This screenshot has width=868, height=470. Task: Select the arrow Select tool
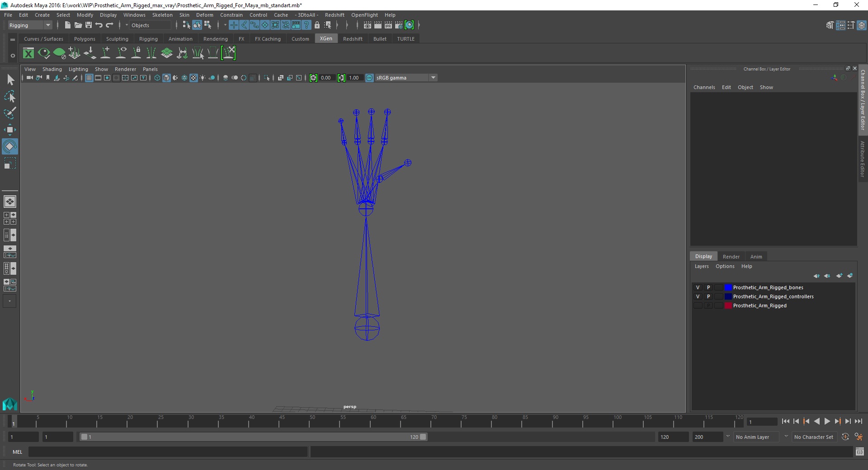click(10, 80)
